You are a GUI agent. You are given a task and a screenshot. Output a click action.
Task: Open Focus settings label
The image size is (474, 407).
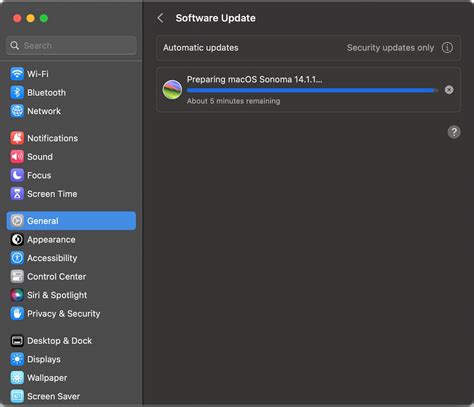tap(39, 175)
